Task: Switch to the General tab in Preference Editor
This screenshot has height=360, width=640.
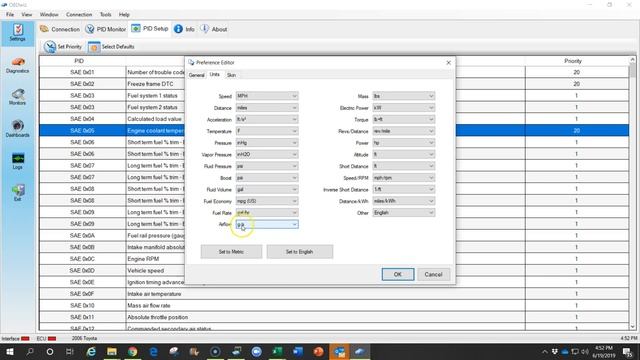Action: click(x=196, y=76)
